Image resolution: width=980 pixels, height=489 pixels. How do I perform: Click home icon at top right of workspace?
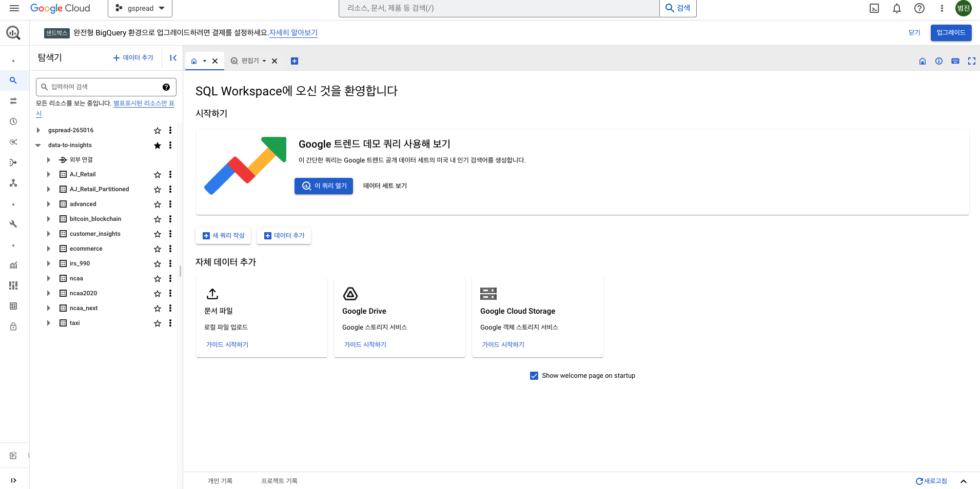tap(923, 61)
